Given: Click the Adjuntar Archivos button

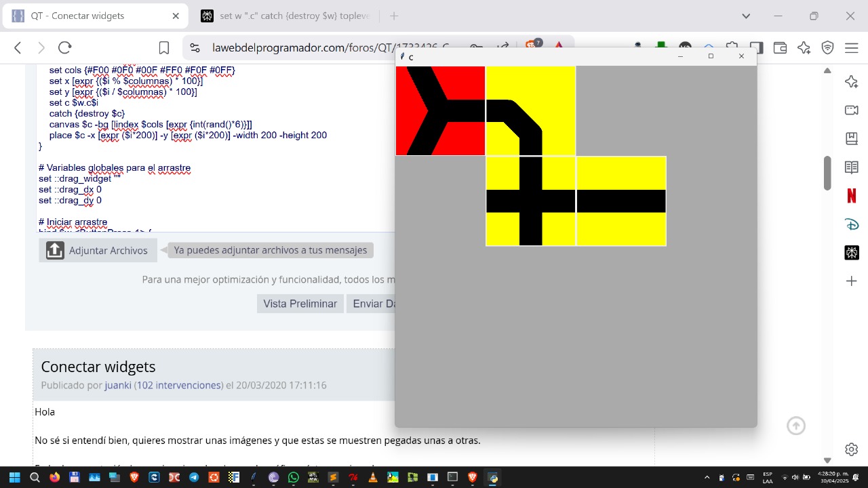Looking at the screenshot, I should point(98,250).
